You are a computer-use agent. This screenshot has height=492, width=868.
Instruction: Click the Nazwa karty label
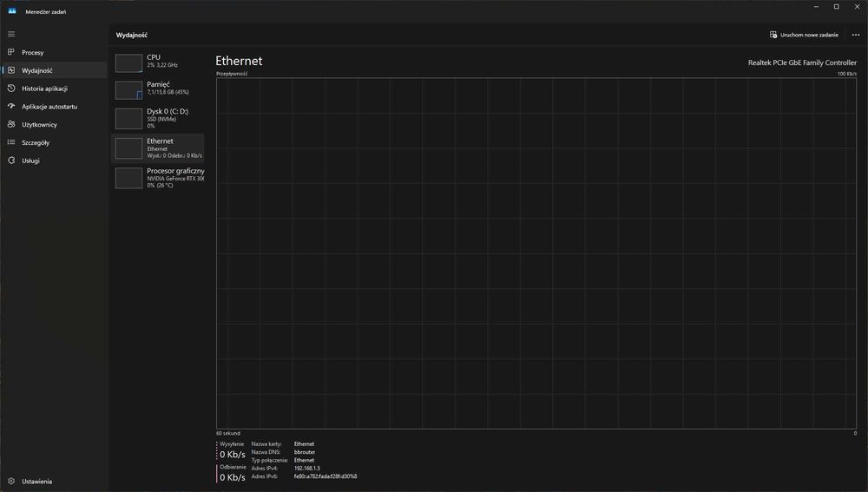click(x=266, y=444)
